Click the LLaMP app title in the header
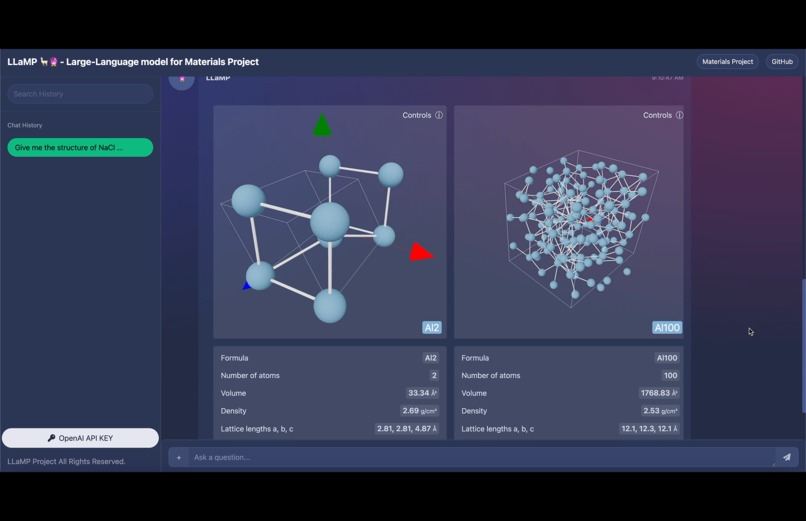The width and height of the screenshot is (806, 521). [133, 62]
